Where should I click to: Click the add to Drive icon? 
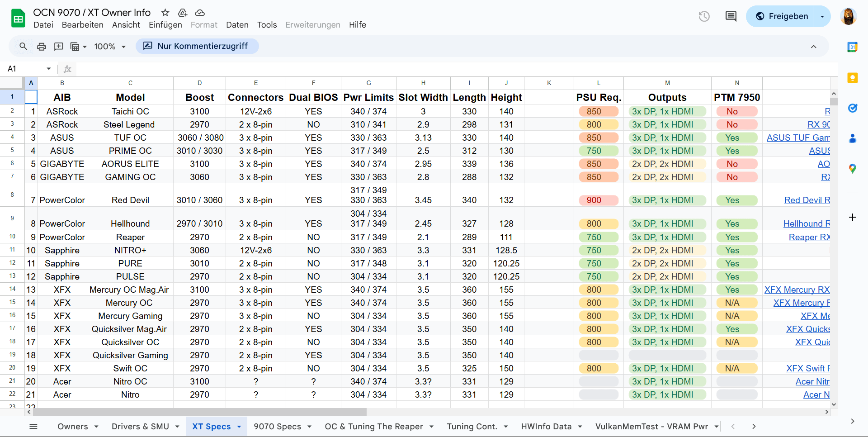click(183, 13)
